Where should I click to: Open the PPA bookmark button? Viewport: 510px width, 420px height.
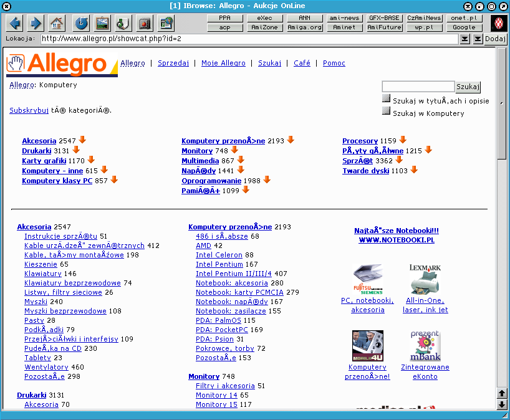224,18
